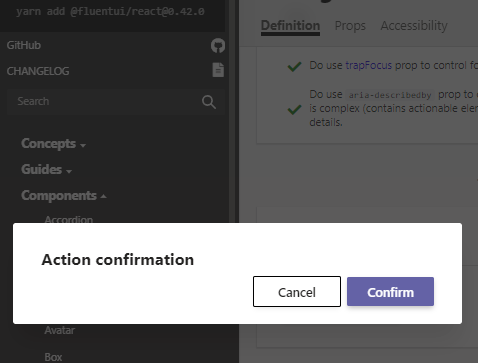Click the green checkmark beside aria-describedby tip
This screenshot has width=478, height=363.
click(294, 109)
